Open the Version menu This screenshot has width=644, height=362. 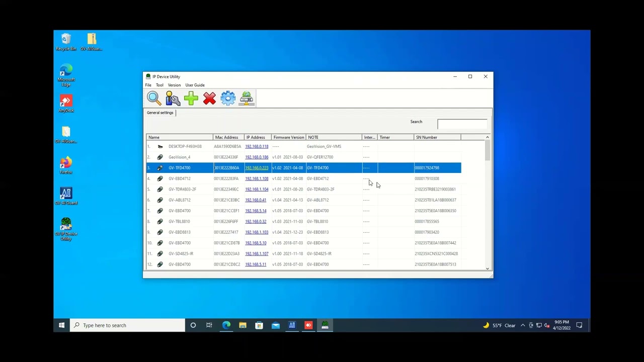(174, 85)
